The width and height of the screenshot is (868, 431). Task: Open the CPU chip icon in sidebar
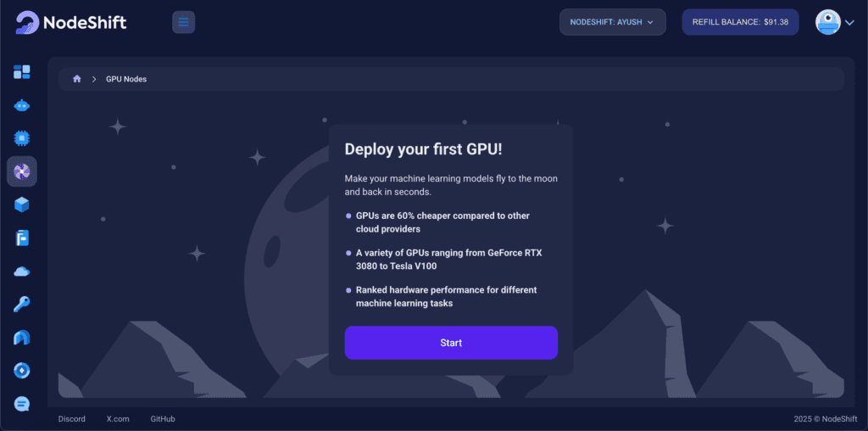point(21,137)
